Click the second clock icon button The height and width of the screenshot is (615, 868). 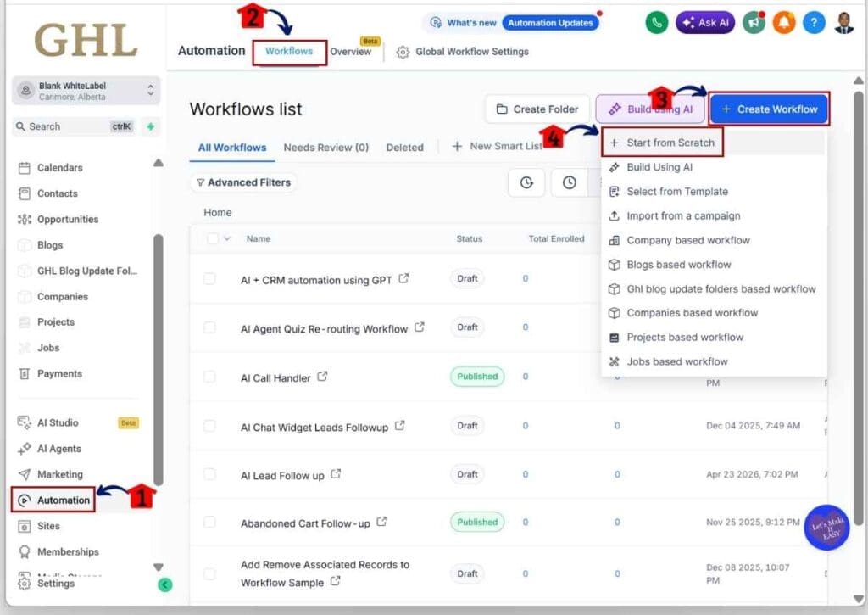pos(569,183)
